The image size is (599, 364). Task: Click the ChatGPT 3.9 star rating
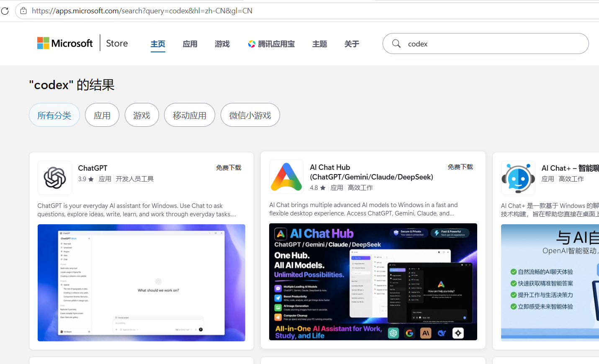point(86,179)
